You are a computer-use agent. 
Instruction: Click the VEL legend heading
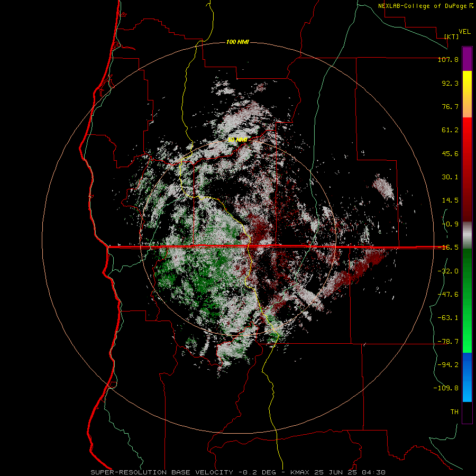click(x=464, y=32)
